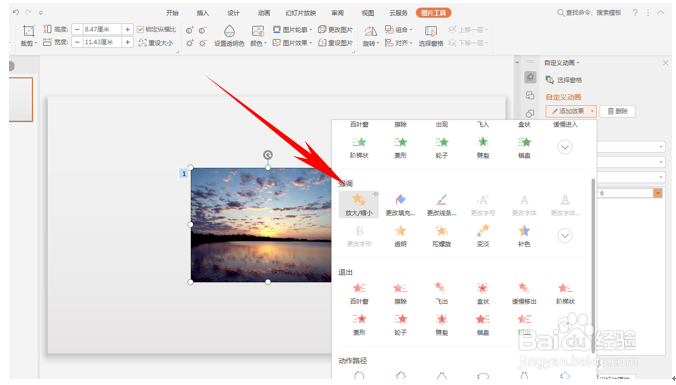Open the 组合 dropdown
The image size is (676, 385).
tap(398, 29)
